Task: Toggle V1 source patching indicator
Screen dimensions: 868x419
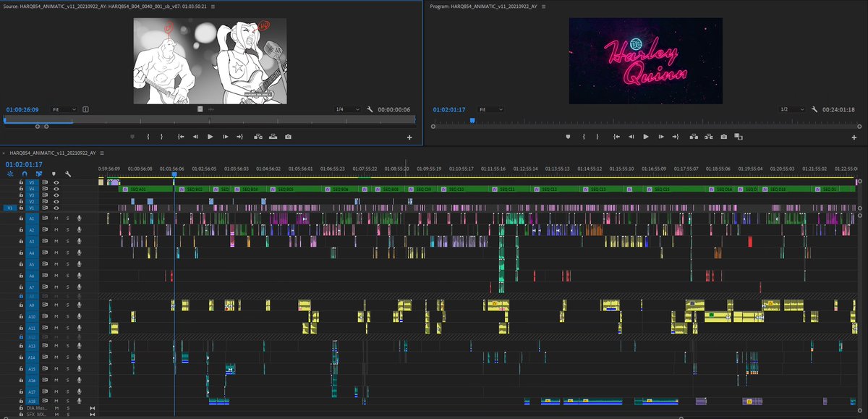Action: point(10,208)
